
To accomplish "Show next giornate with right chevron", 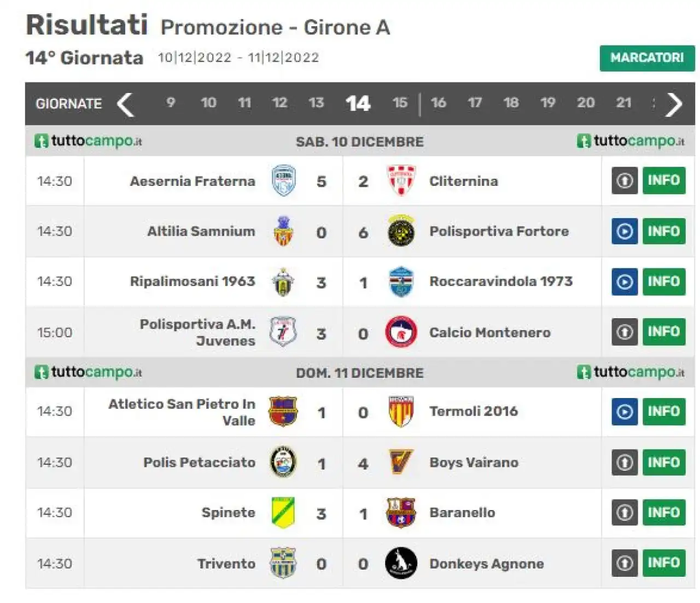I will pyautogui.click(x=674, y=104).
